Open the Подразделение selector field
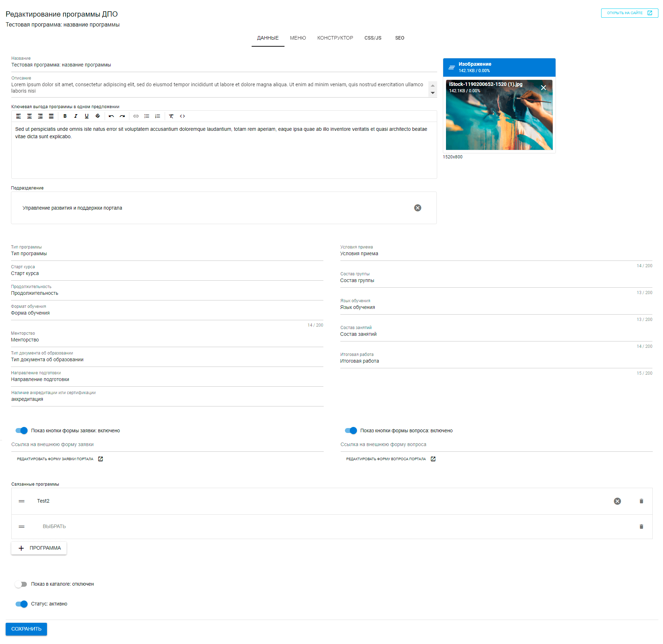The width and height of the screenshot is (663, 644). 224,208
